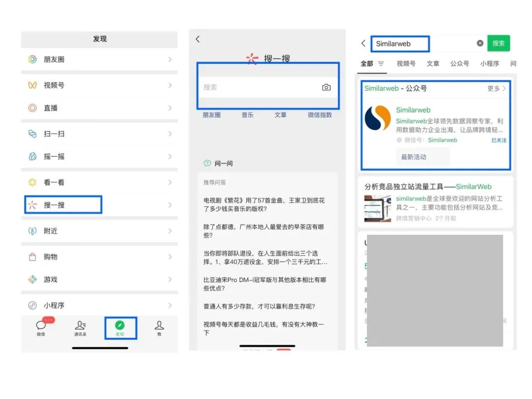Screen dimensions: 532x399
Task: Open chevron on the 直播 row
Action: coord(170,108)
